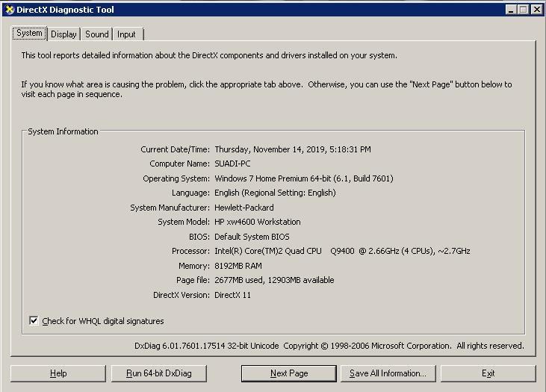Go to Next Page
This screenshot has width=546, height=392.
coord(289,373)
